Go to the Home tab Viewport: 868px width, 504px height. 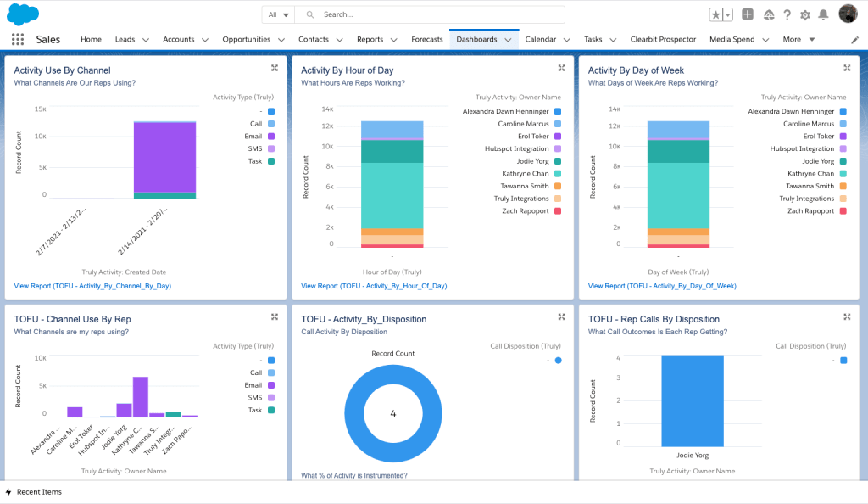click(91, 39)
